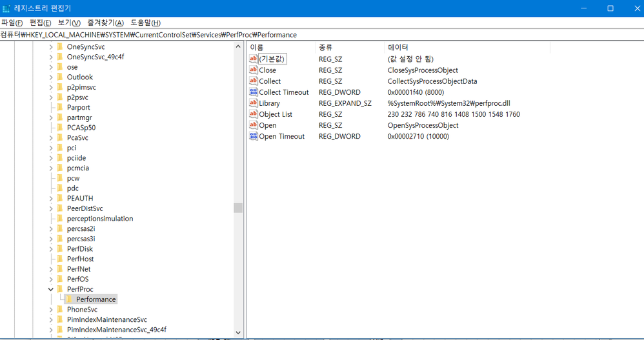Expand the pci key
This screenshot has height=340, width=644.
point(51,148)
